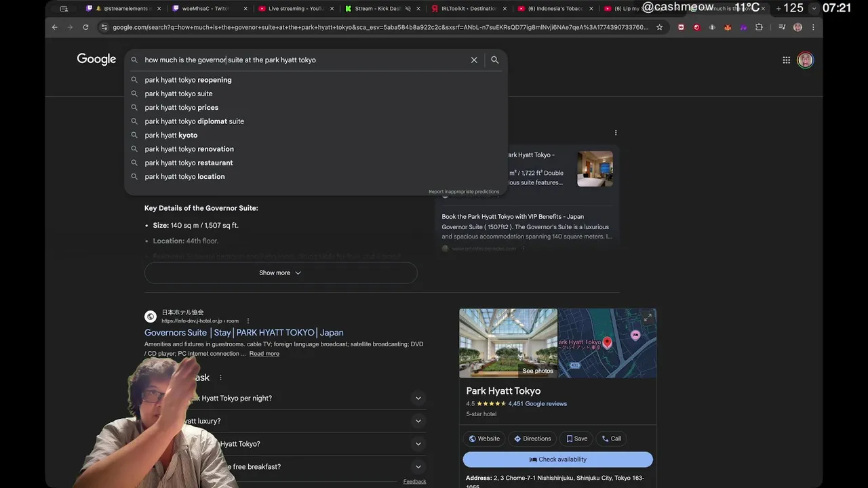Bookmark this page with the star icon
The image size is (868, 488).
(x=659, y=27)
